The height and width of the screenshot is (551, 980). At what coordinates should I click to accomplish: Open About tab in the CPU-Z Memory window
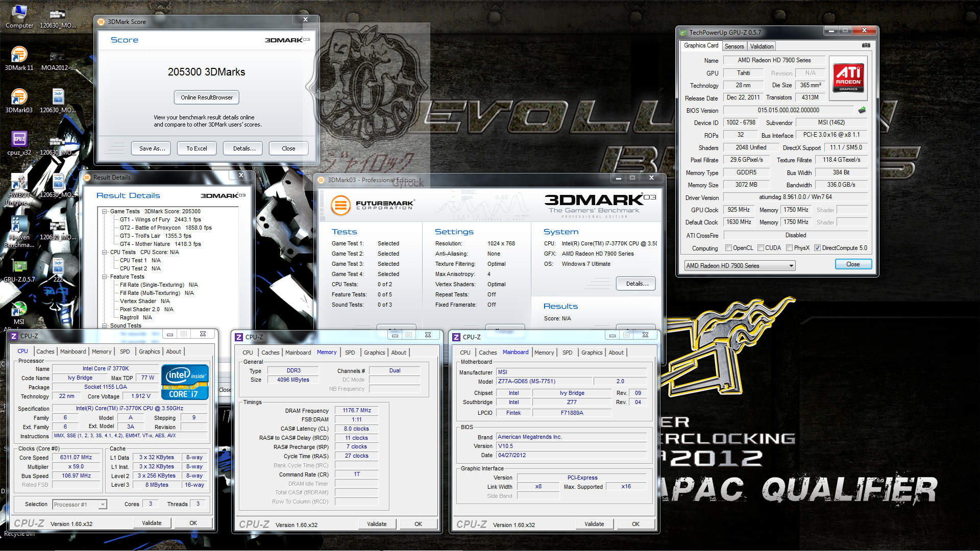(x=399, y=353)
